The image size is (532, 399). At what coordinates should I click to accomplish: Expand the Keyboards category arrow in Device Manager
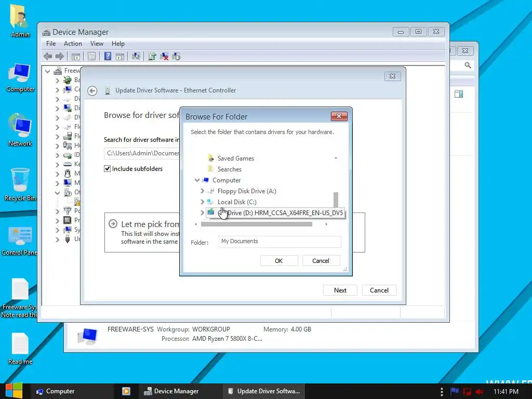point(57,165)
